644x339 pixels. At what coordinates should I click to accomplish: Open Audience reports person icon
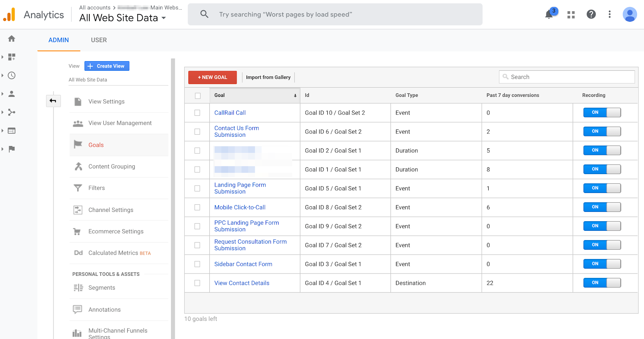pyautogui.click(x=12, y=94)
